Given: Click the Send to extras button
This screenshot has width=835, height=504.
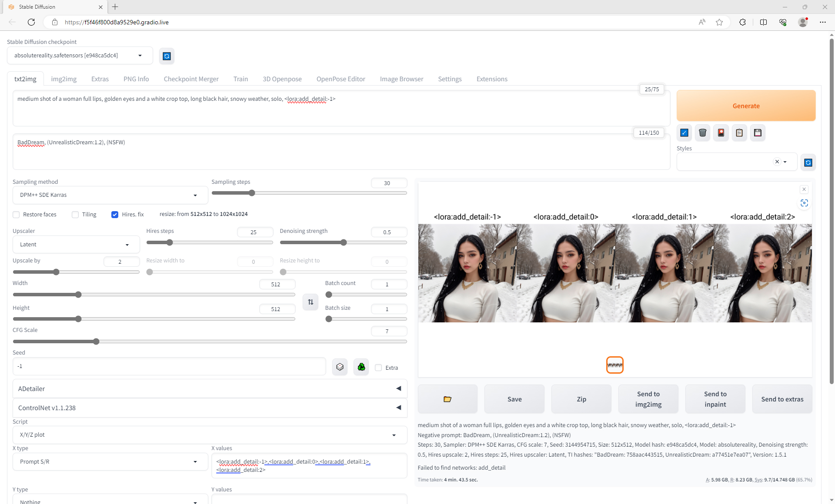Looking at the screenshot, I should pyautogui.click(x=782, y=399).
